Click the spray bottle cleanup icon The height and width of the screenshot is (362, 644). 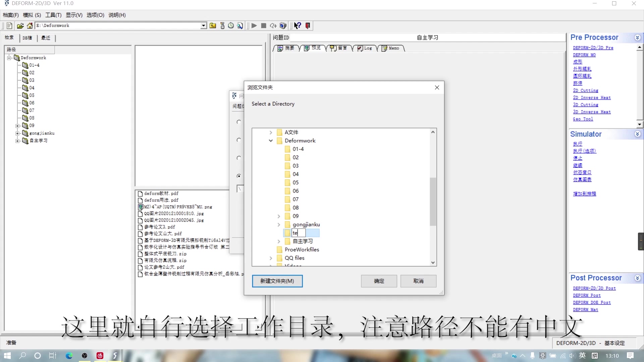click(222, 26)
